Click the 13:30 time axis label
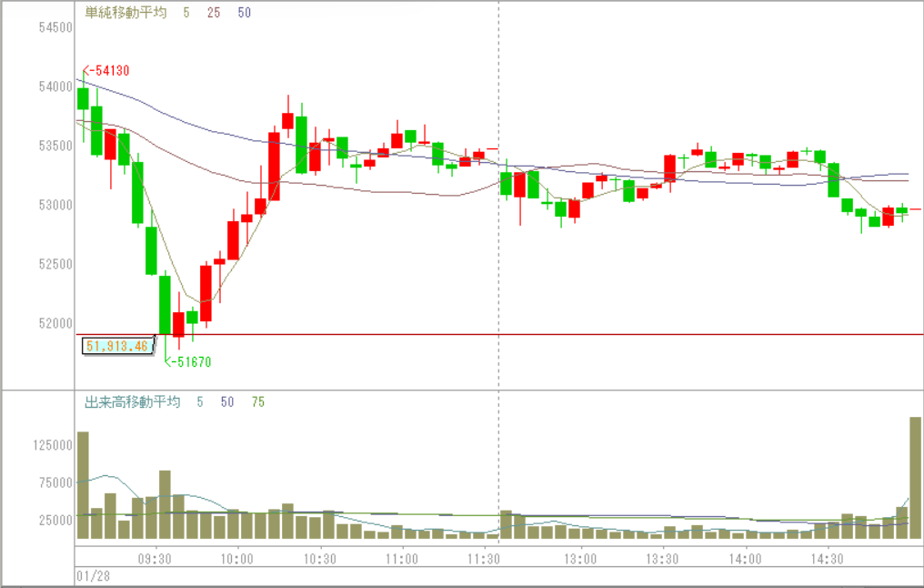 click(662, 559)
